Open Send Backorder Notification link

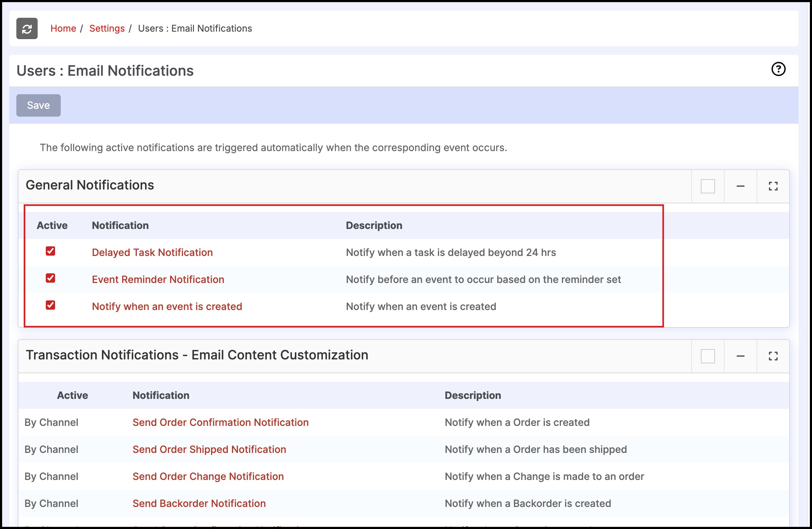[199, 503]
